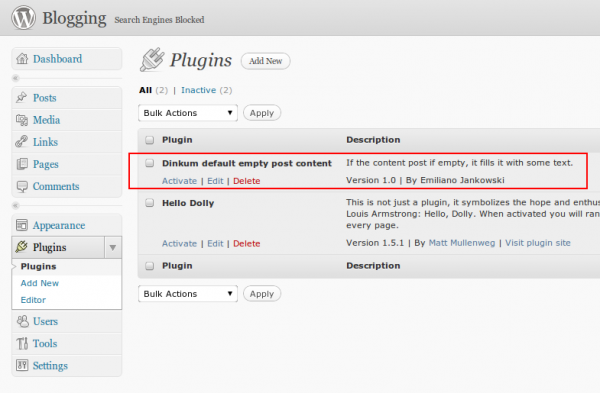Click the Dinkum default empty post content name
This screenshot has width=600, height=393.
247,163
